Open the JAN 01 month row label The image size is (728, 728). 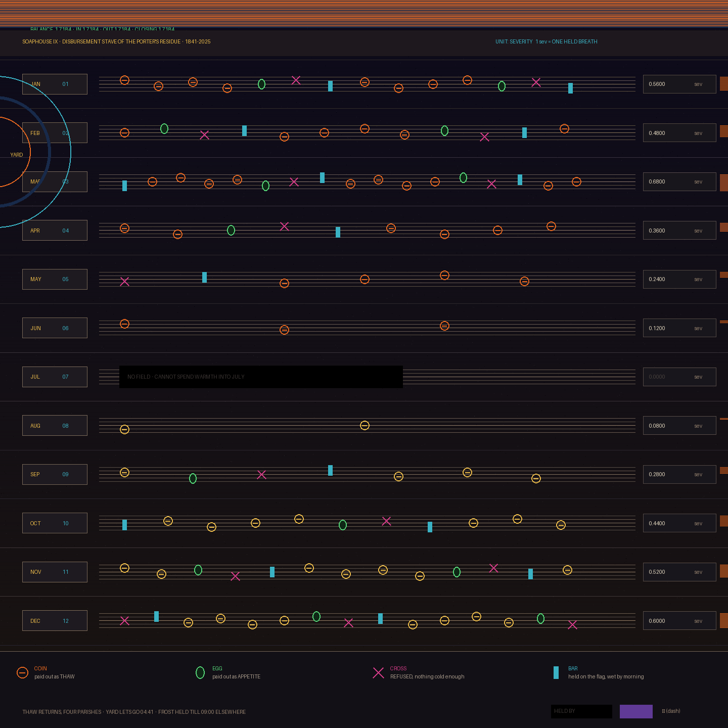[x=55, y=84]
